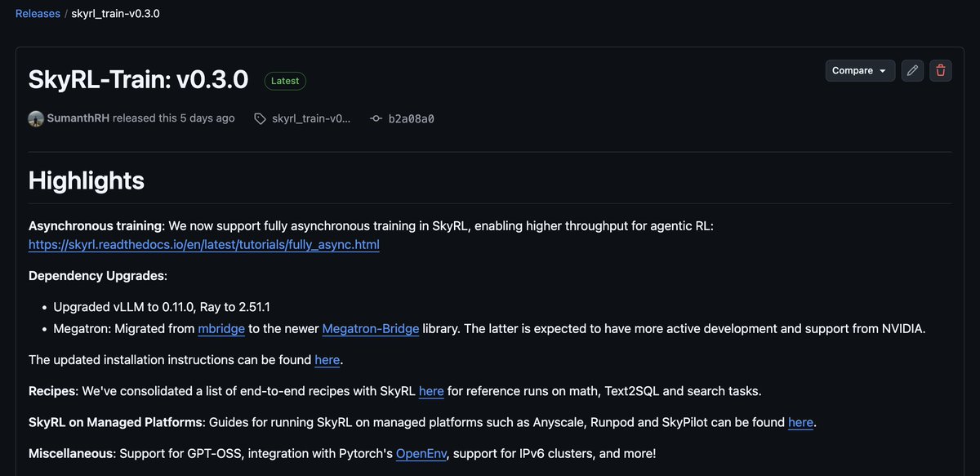Open 'here' link for installation instructions

pos(327,360)
